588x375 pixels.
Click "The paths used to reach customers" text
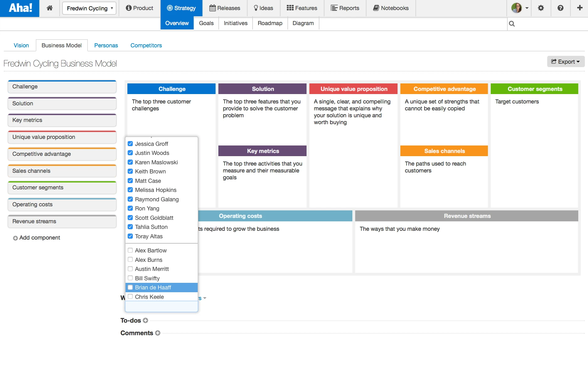(x=436, y=167)
